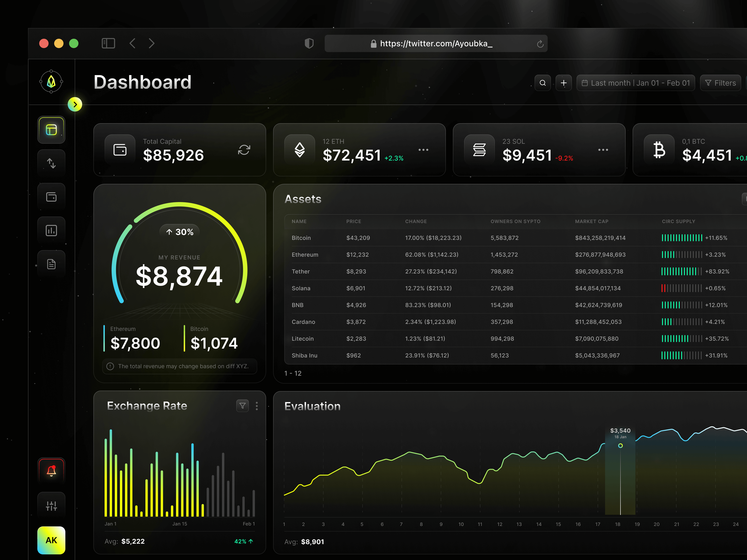Open the SOL card three-dot menu
This screenshot has width=747, height=560.
point(603,150)
